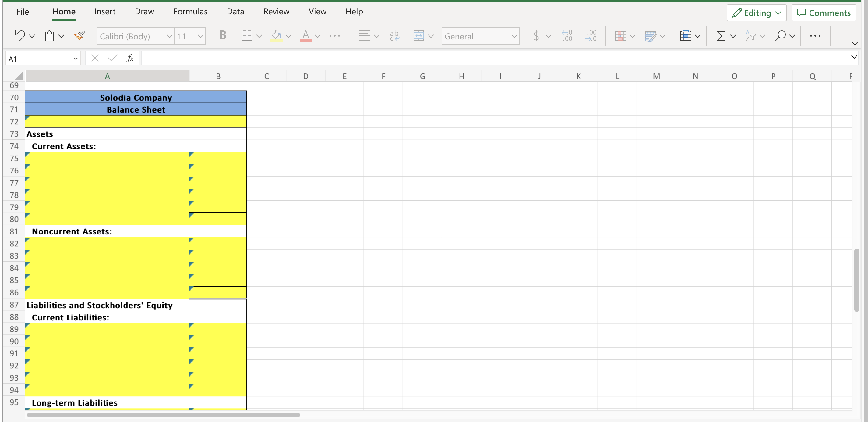
Task: Click the Name Box showing A1
Action: pos(39,58)
